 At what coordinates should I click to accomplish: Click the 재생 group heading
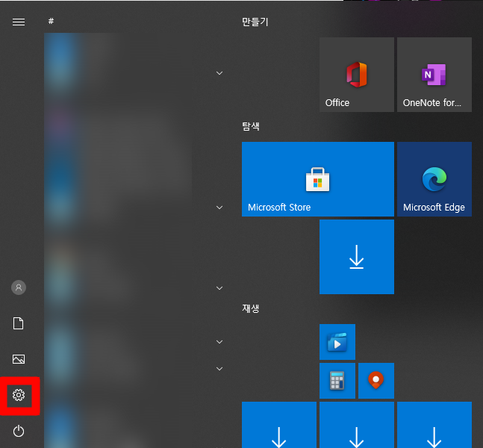[251, 308]
